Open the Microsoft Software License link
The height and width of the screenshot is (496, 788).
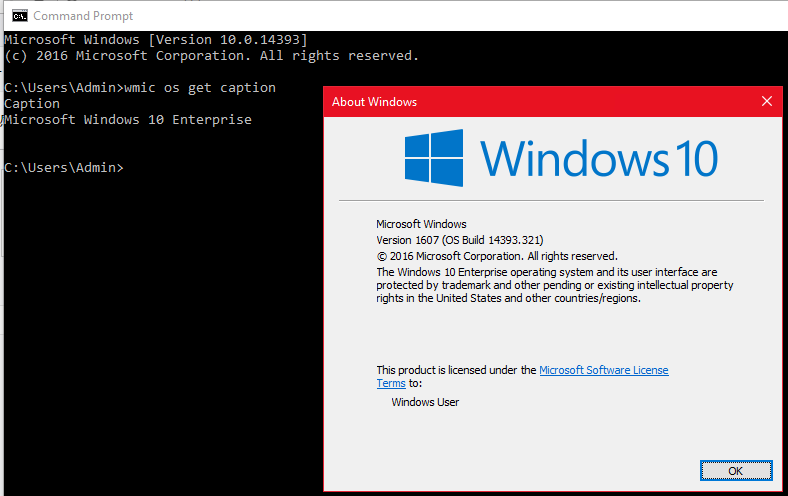coord(604,370)
